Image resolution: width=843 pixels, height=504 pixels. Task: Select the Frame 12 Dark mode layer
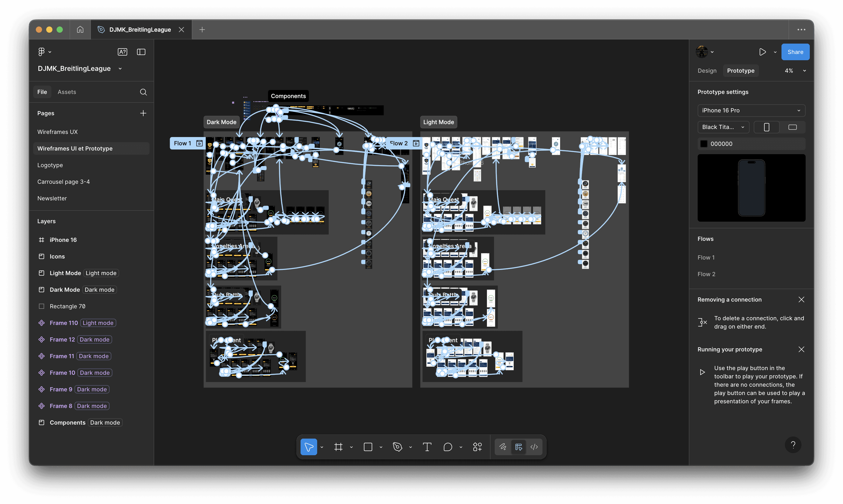click(91, 340)
